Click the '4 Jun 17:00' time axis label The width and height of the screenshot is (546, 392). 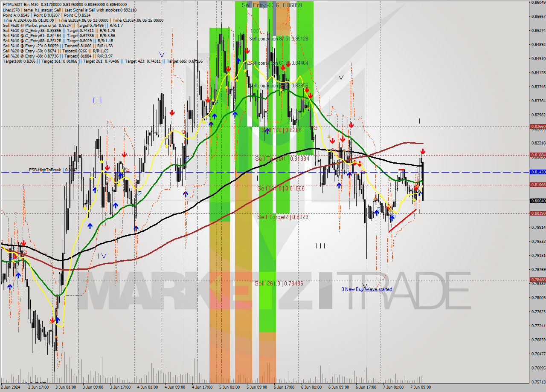pos(202,387)
